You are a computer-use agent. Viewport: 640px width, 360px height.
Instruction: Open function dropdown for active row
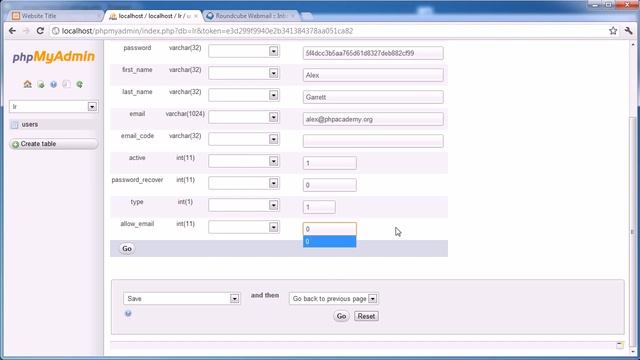244,161
